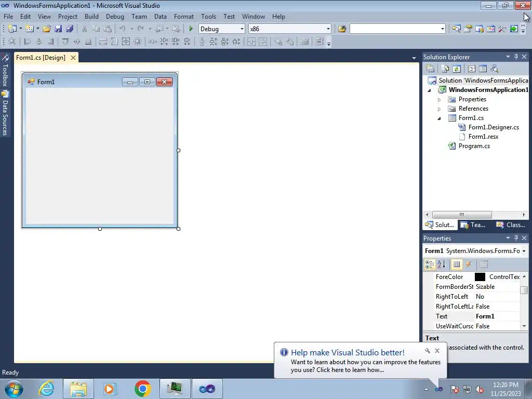Open the x86 platform dropdown
Viewport: 532px width, 399px height.
click(328, 29)
